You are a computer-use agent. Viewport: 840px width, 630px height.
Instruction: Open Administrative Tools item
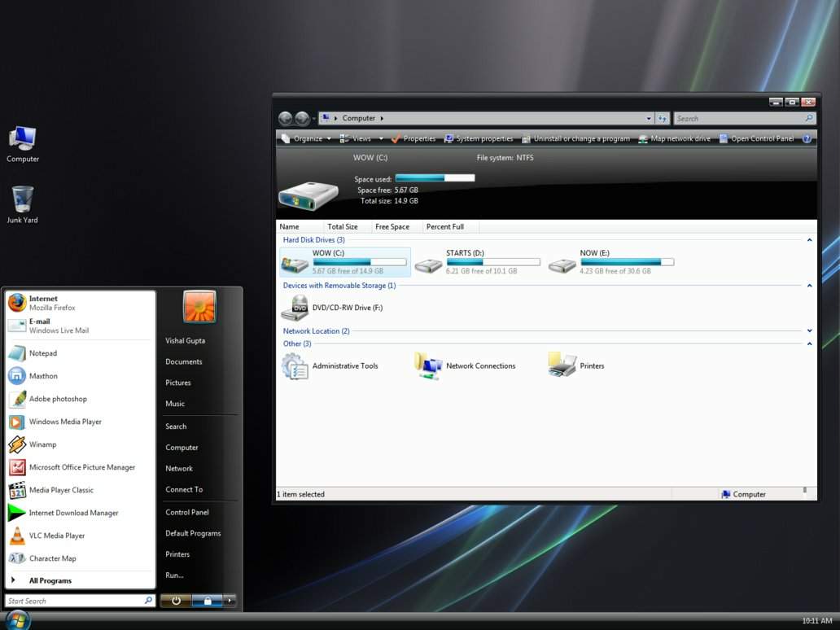tap(330, 366)
